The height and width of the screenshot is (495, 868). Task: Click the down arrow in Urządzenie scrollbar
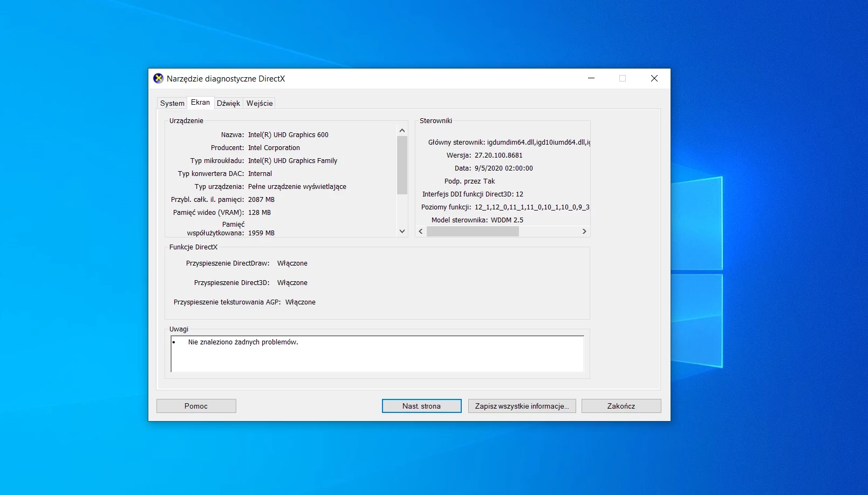[402, 231]
